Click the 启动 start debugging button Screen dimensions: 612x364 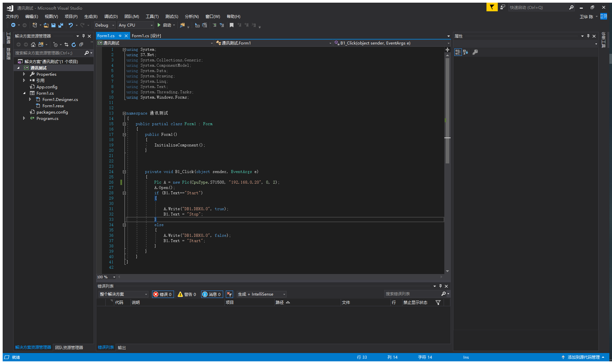tap(164, 25)
